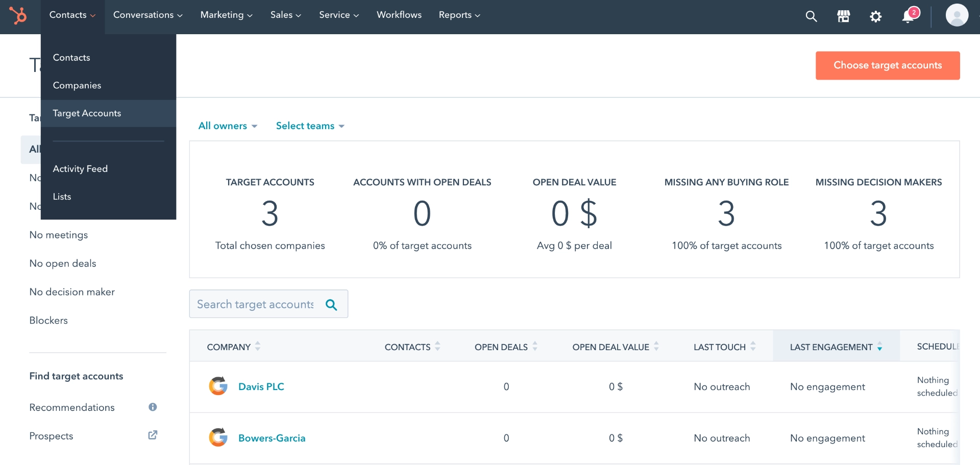Click the Prospects external link icon
Image resolution: width=980 pixels, height=465 pixels.
[153, 435]
